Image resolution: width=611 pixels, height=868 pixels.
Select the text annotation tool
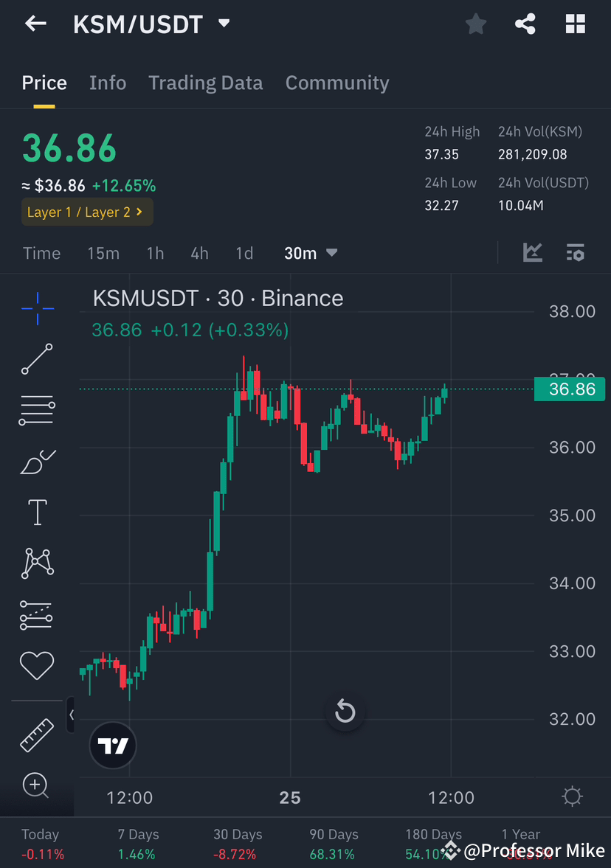coord(37,512)
